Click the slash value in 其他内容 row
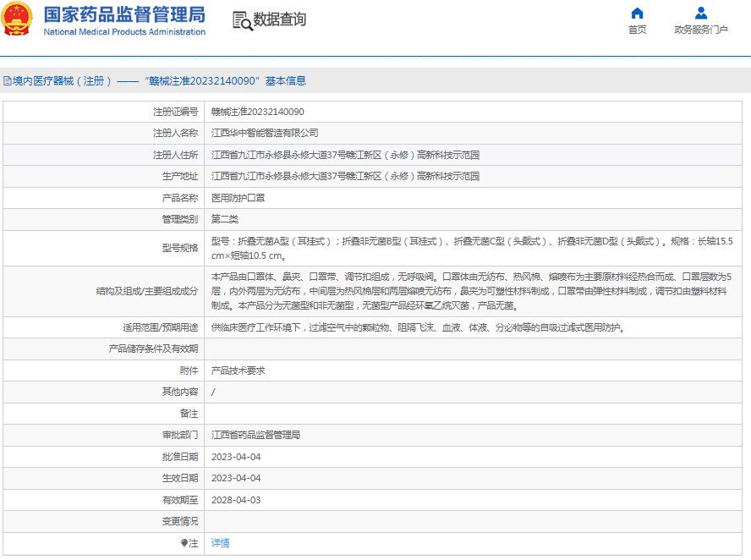This screenshot has width=751, height=560. click(213, 392)
